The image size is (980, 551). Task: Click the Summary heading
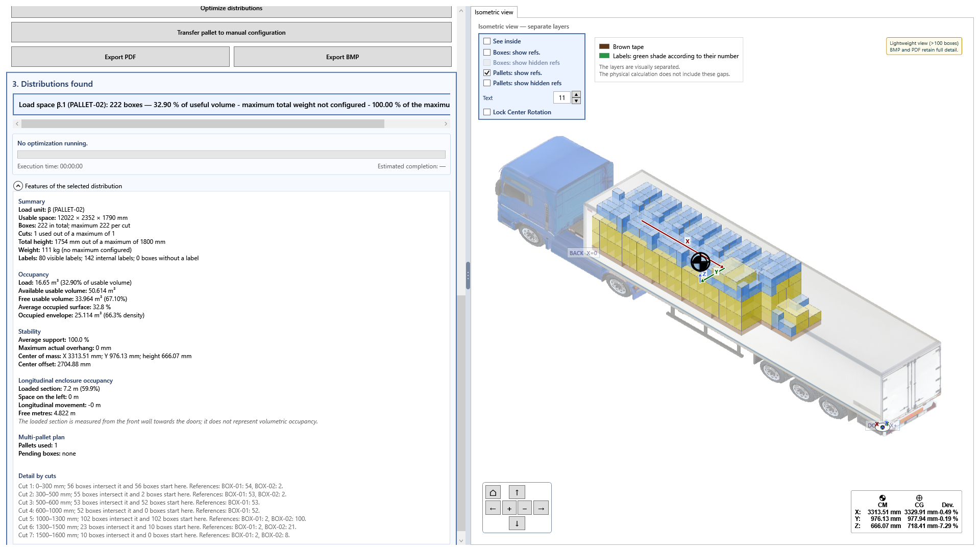pyautogui.click(x=32, y=202)
